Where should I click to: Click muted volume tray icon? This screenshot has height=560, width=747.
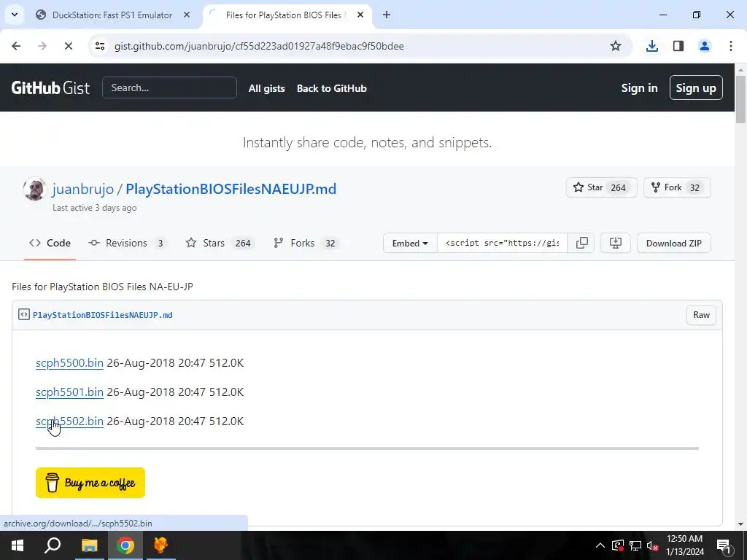point(653,545)
